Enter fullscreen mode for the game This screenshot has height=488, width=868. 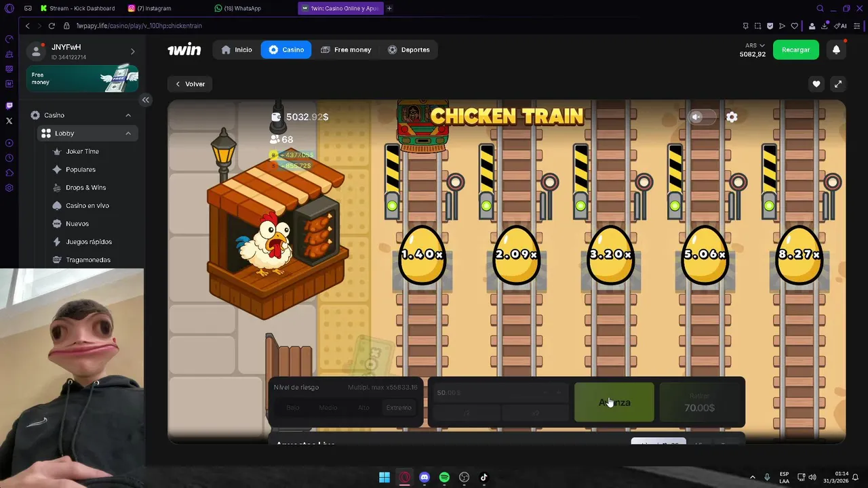pos(838,84)
